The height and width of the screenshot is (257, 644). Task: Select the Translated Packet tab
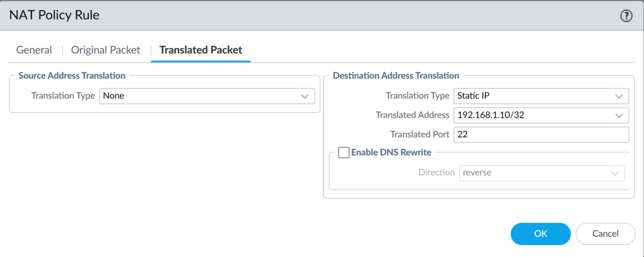(x=201, y=50)
